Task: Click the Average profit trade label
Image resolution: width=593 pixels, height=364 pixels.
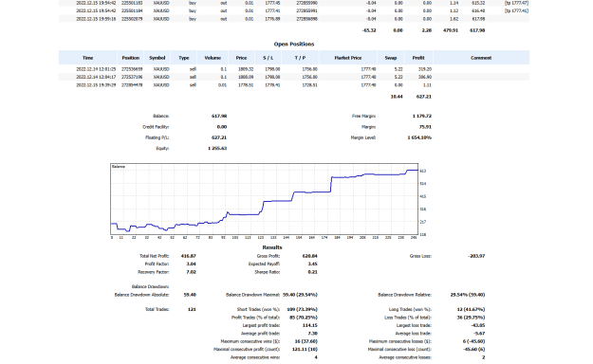Action: [x=261, y=334]
